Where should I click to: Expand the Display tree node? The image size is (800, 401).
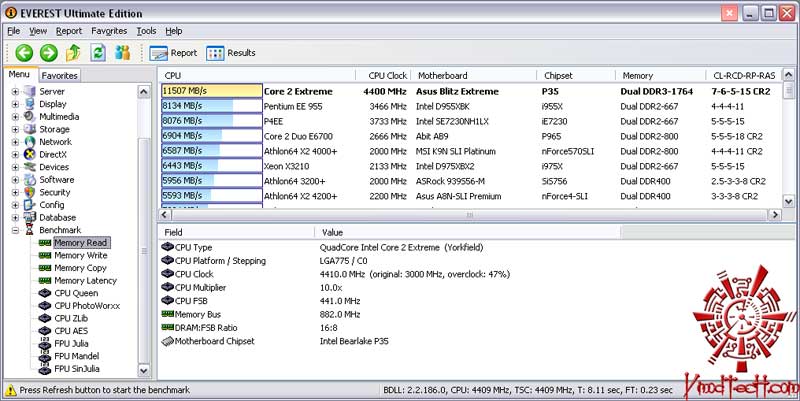pyautogui.click(x=15, y=104)
